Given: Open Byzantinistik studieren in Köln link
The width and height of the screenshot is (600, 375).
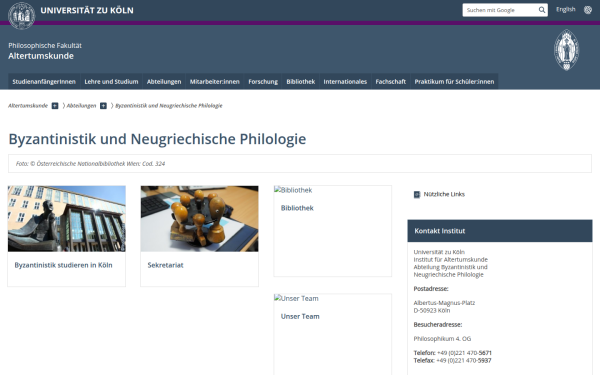Looking at the screenshot, I should pos(64,265).
